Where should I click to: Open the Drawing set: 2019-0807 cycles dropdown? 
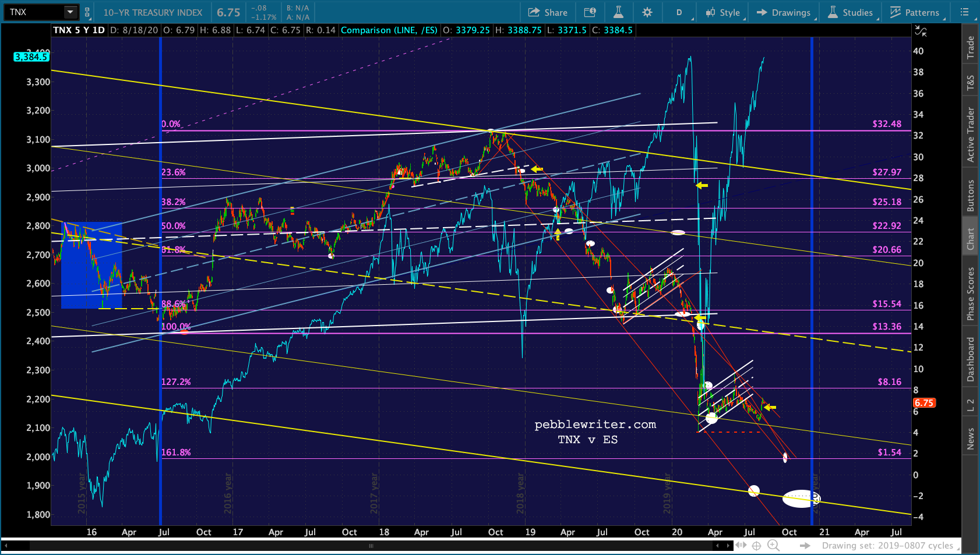coord(891,546)
